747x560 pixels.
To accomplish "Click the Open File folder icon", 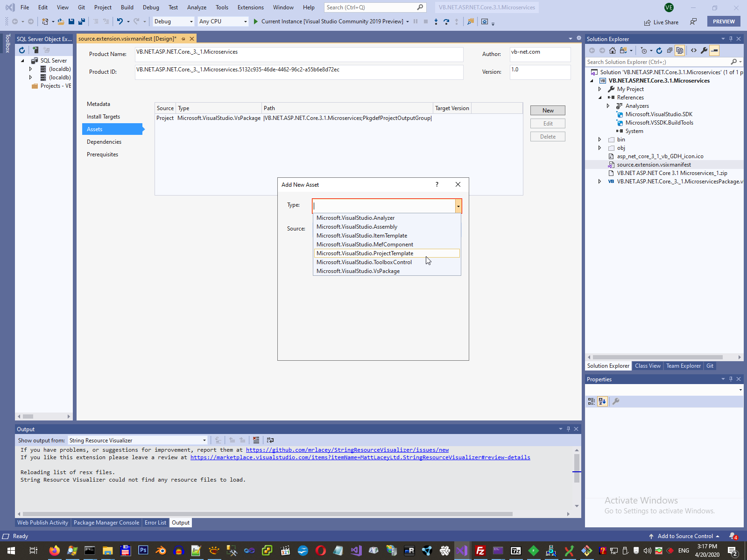I will 61,21.
